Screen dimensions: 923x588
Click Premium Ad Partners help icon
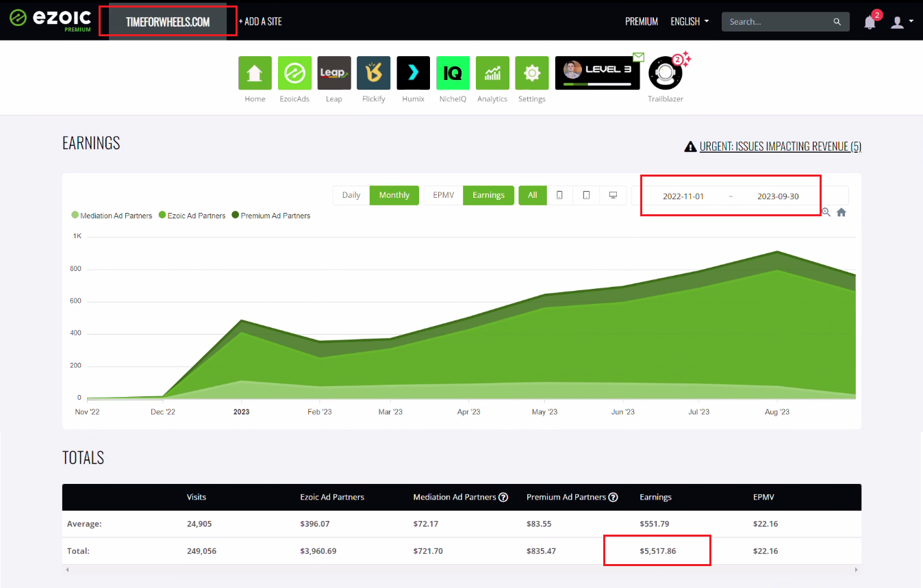614,497
